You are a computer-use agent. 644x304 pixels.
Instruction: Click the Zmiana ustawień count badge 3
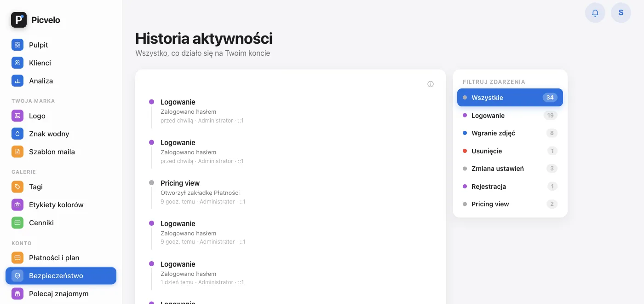[552, 169]
